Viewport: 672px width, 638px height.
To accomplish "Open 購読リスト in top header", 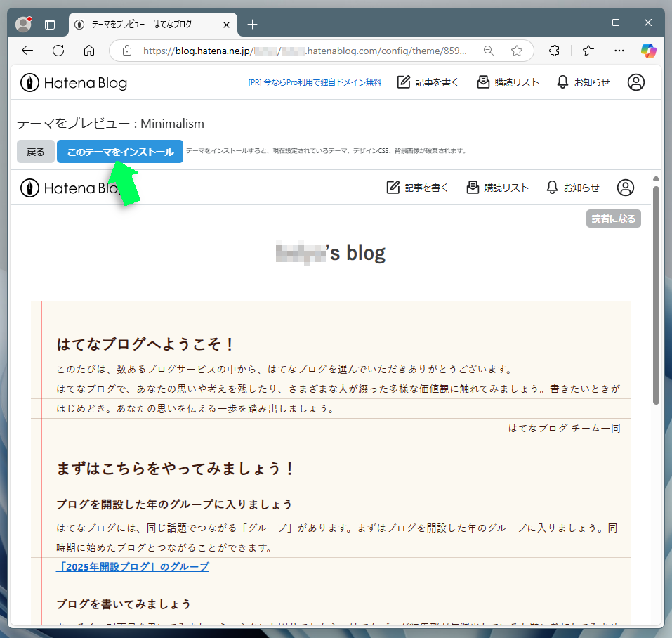I will [508, 82].
